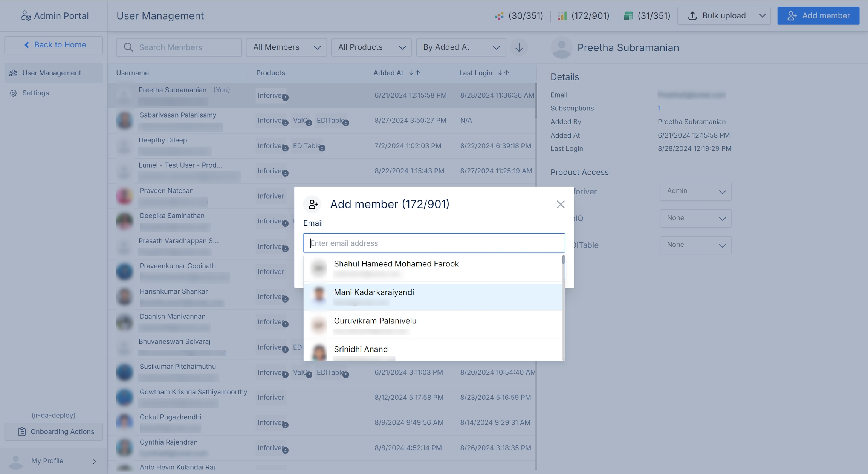Click the Admin Portal logo icon
The image size is (868, 474).
(26, 16)
